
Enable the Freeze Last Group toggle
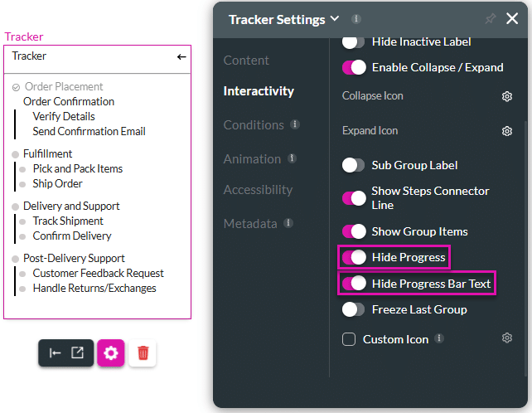[354, 309]
